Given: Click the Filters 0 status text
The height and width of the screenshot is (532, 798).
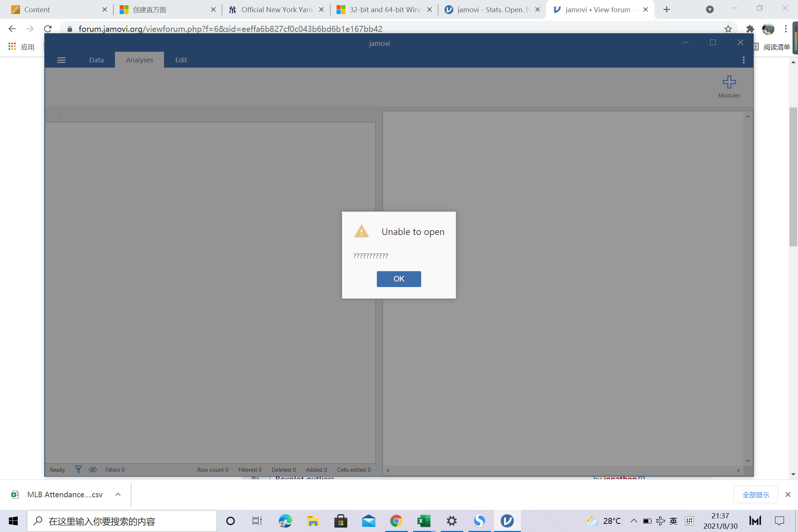Looking at the screenshot, I should tap(115, 470).
